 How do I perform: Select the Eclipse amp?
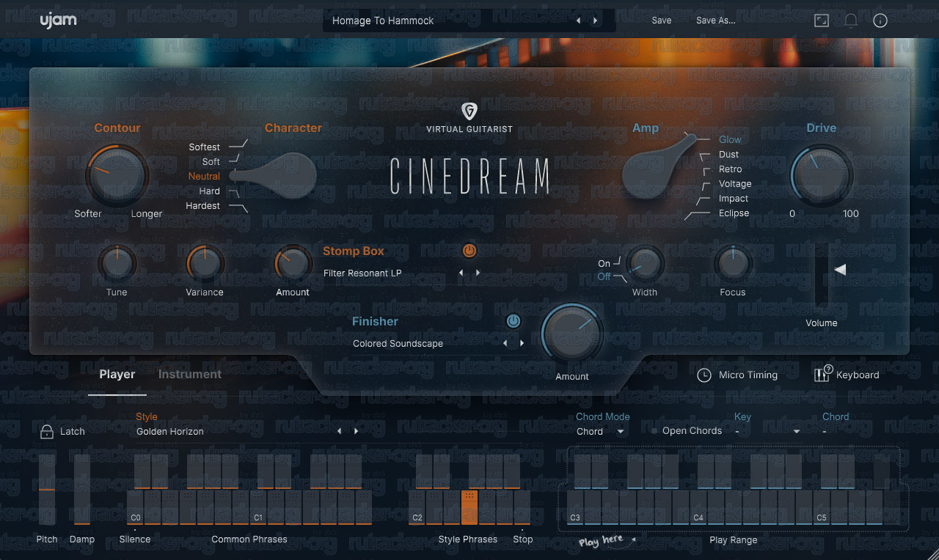click(734, 213)
